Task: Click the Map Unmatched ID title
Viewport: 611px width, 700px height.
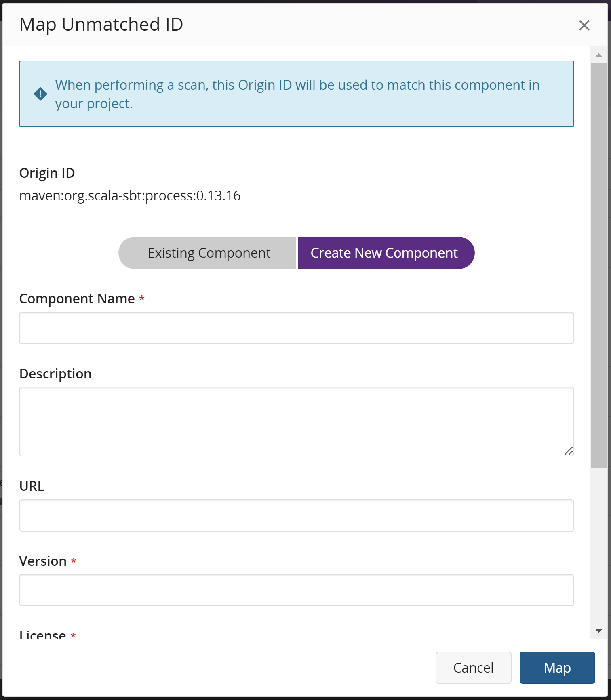Action: click(101, 25)
